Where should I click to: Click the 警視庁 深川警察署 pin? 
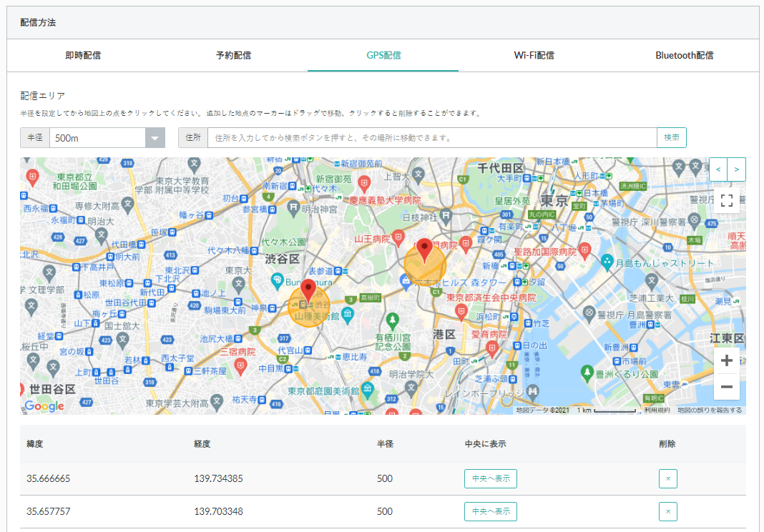(695, 221)
